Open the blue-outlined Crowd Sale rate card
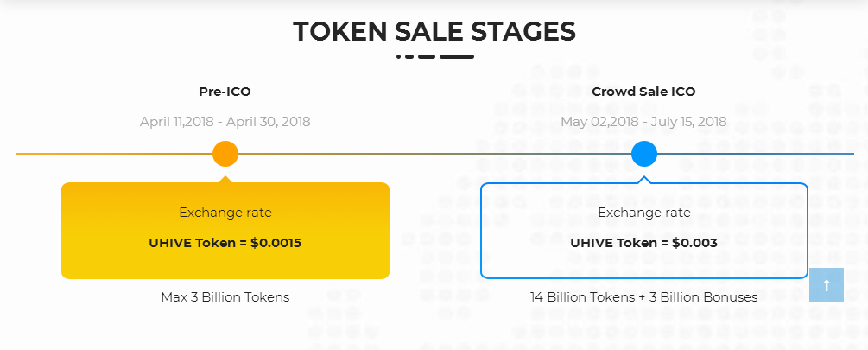This screenshot has width=868, height=350. point(643,231)
